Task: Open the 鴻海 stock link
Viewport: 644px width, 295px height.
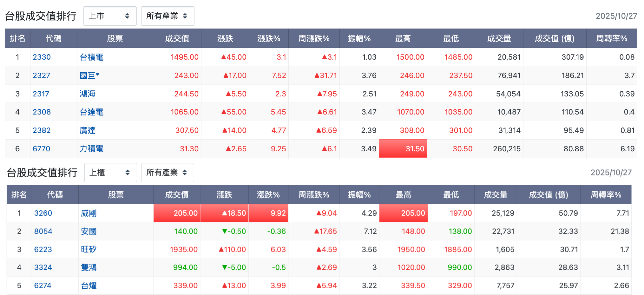Action: 88,94
